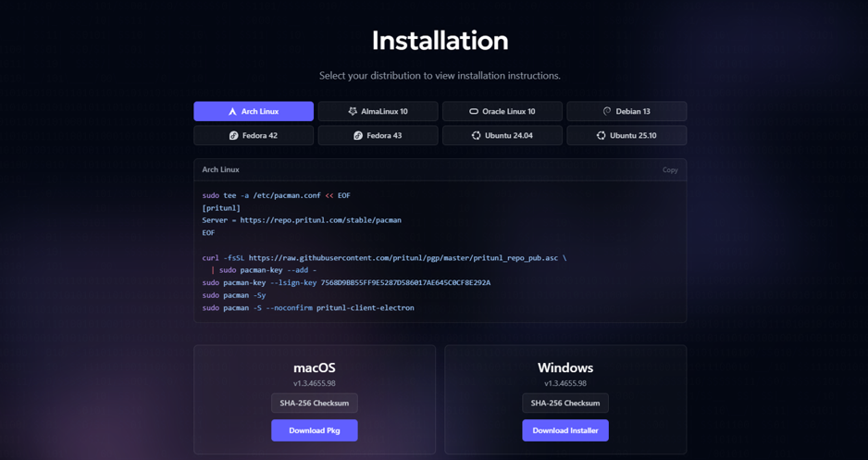Screen dimensions: 868x460
Task: Click the '[pritunl]' code line
Action: [x=221, y=208]
